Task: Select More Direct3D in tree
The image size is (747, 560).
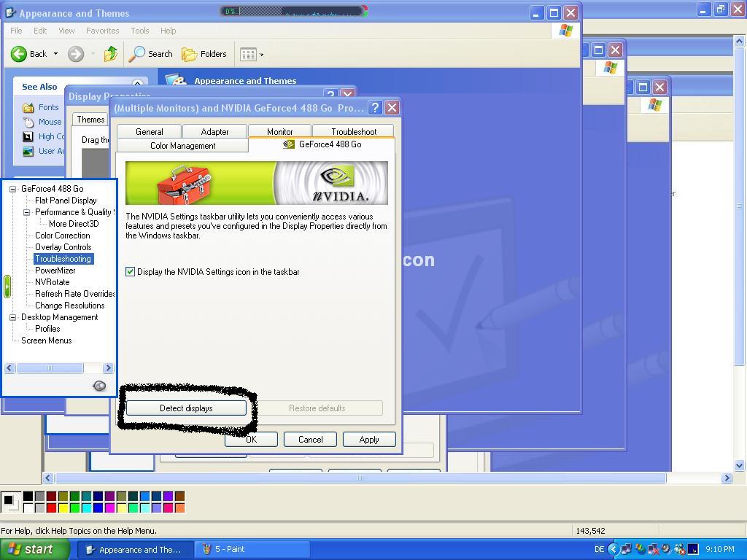Action: click(x=74, y=224)
